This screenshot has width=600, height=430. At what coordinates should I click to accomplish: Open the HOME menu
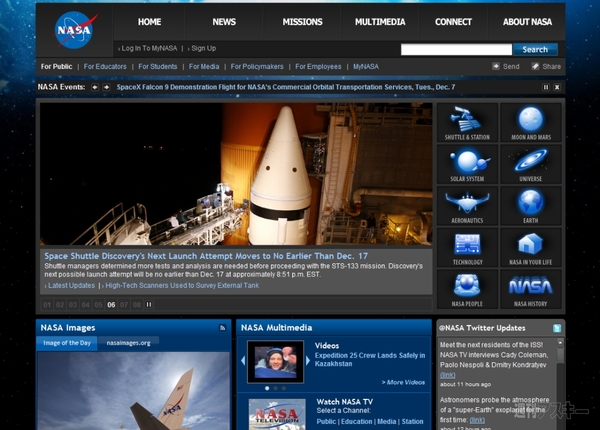(149, 22)
